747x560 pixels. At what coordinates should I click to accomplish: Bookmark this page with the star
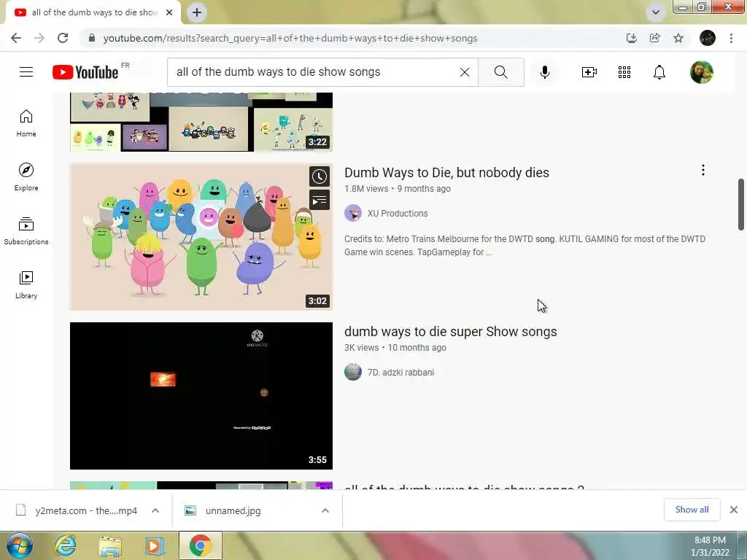678,38
